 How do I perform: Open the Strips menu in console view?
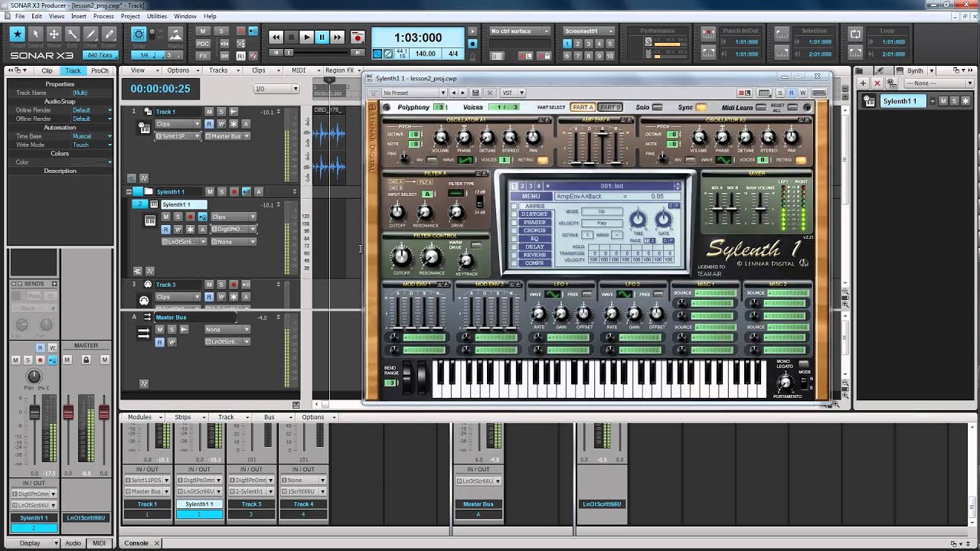(x=186, y=417)
